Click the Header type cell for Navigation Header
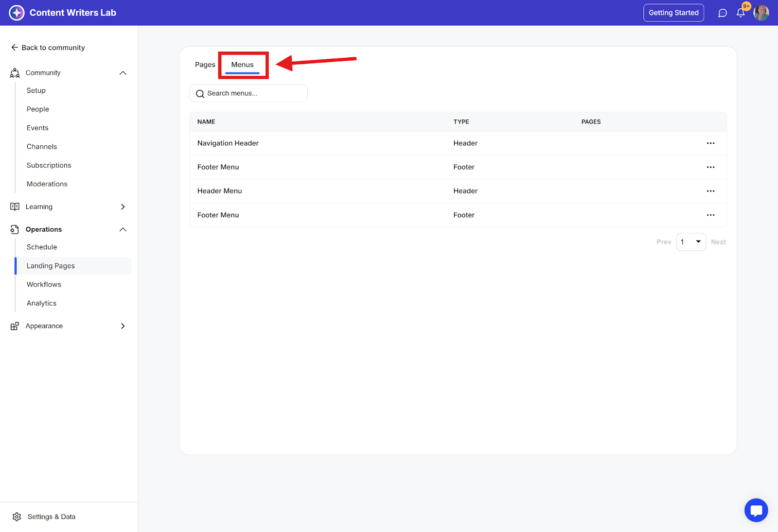This screenshot has width=778, height=532. coord(465,143)
